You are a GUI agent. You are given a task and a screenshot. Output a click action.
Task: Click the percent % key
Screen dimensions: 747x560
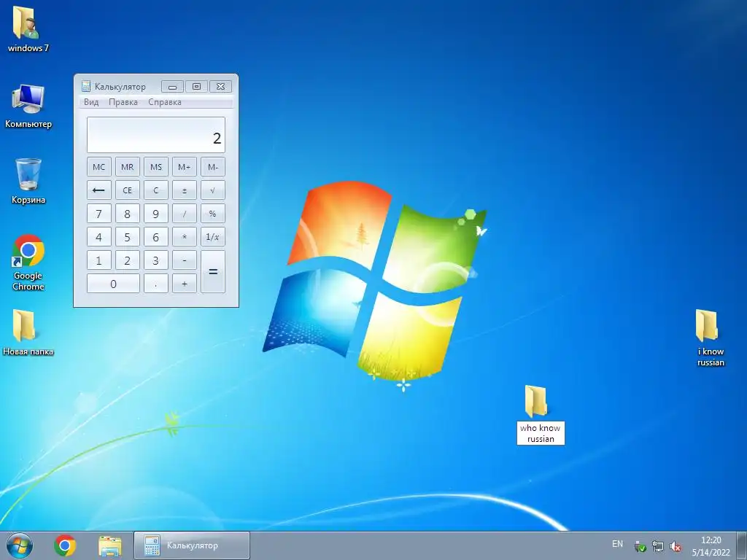click(x=213, y=214)
